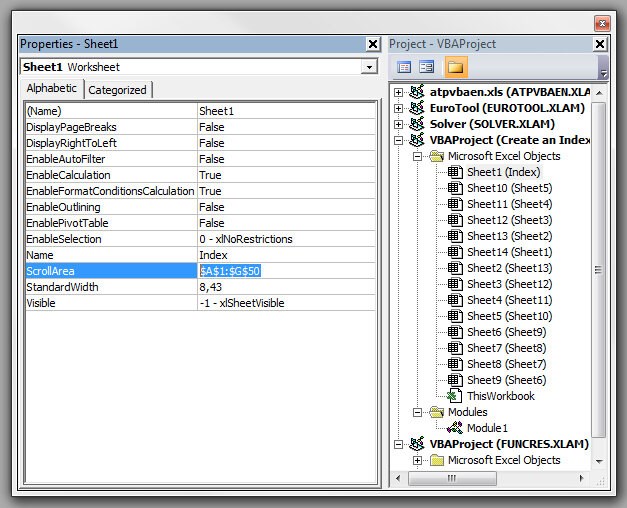Click worksheet icon of Sheet9 (Sheet6)
This screenshot has width=627, height=508.
coord(455,380)
